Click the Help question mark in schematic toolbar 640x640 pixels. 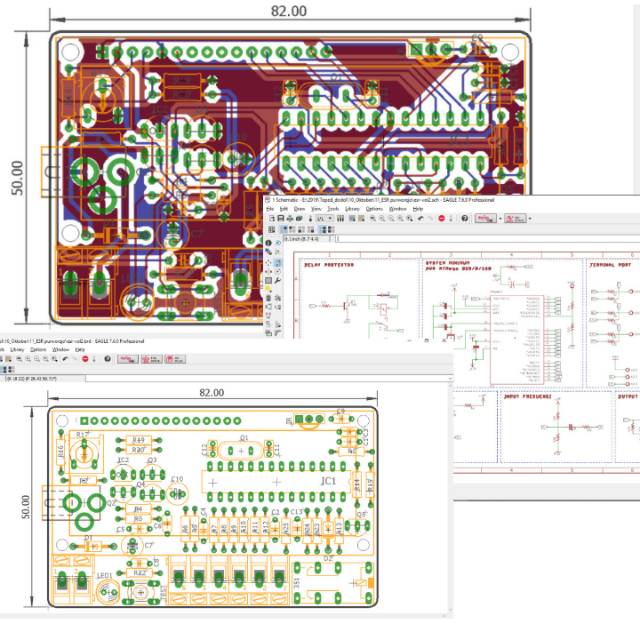click(x=464, y=219)
